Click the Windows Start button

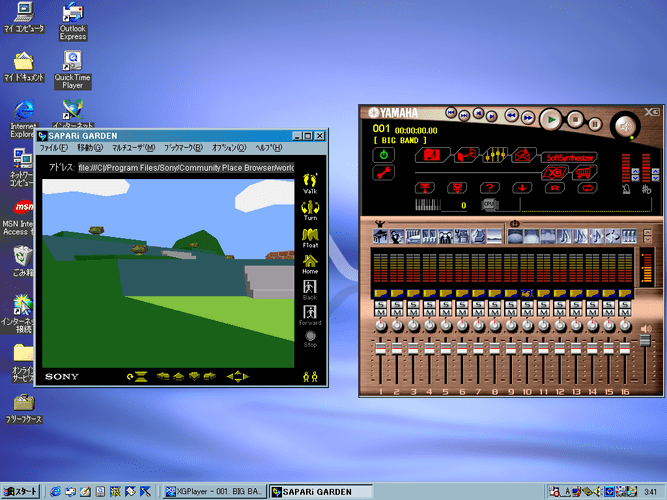pyautogui.click(x=21, y=491)
